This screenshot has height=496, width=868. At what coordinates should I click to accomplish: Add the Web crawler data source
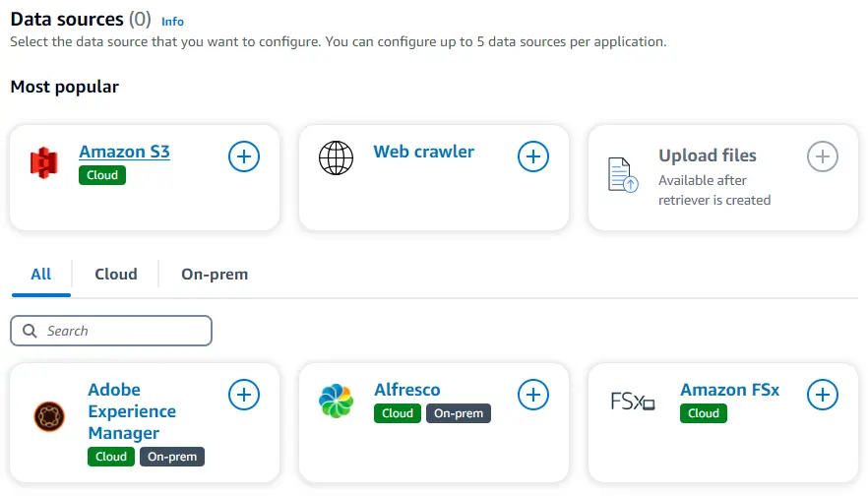coord(533,155)
